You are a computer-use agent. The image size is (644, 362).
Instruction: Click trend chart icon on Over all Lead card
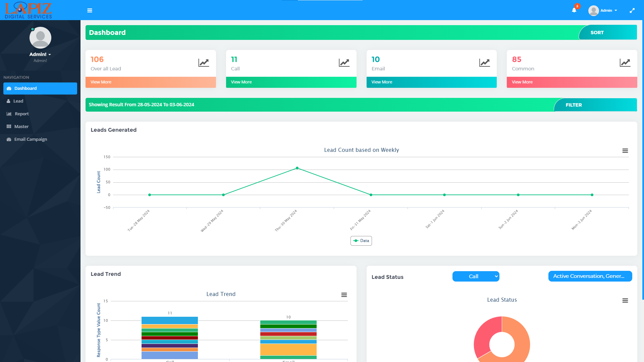204,63
